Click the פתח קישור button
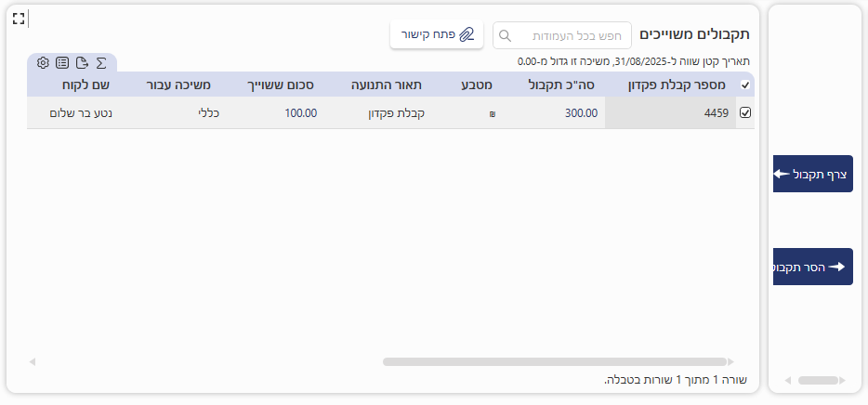The height and width of the screenshot is (405, 868). (x=437, y=34)
